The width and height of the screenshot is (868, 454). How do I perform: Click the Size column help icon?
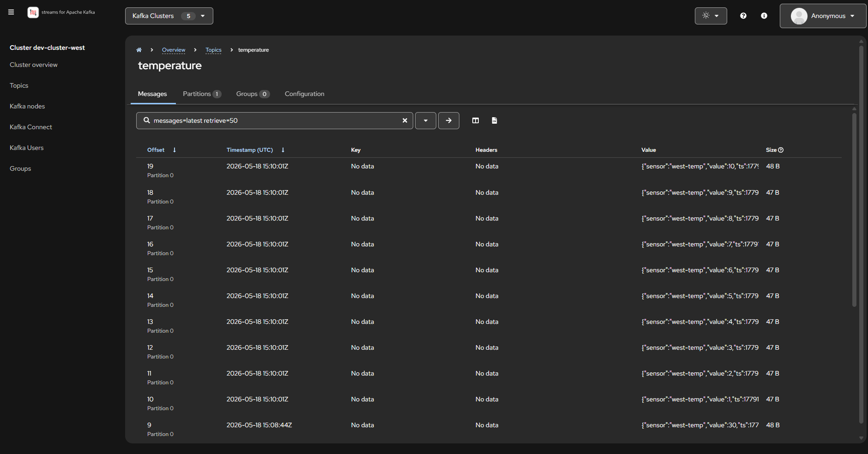[x=781, y=150]
